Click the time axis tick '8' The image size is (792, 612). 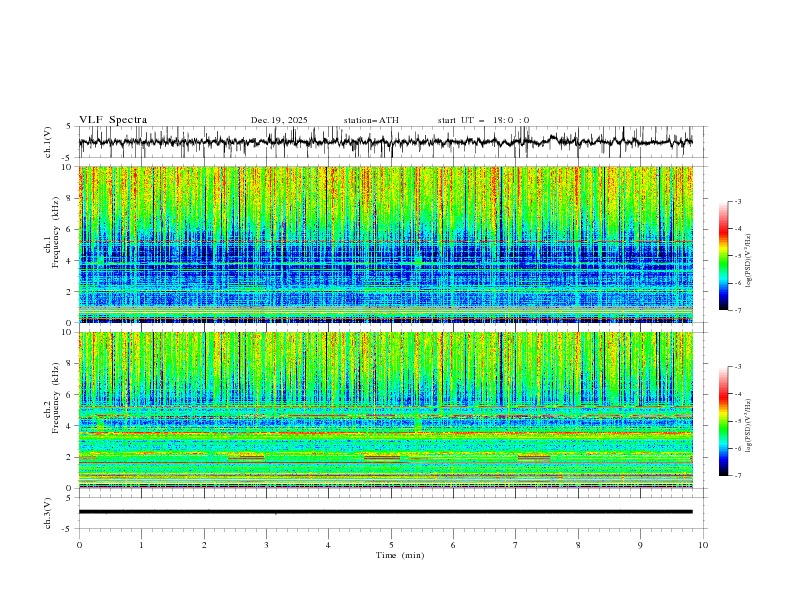pos(578,545)
